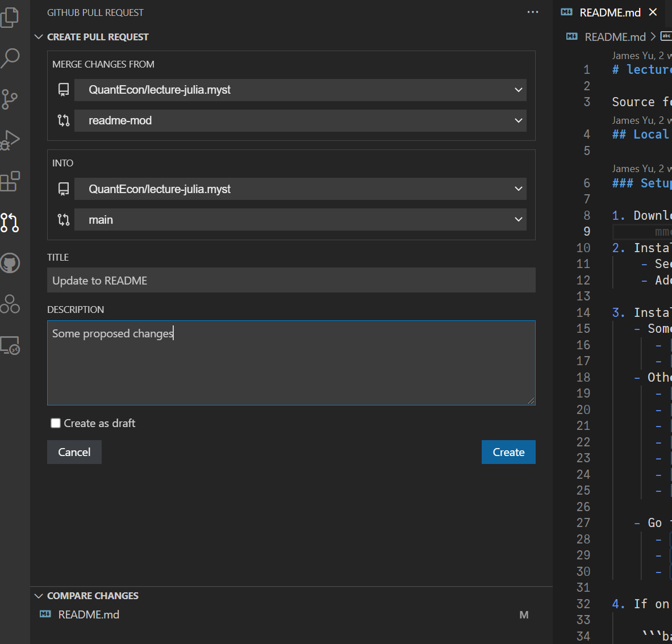Screen dimensions: 672x644
Task: Click the Title field containing Update to README
Action: coord(291,281)
